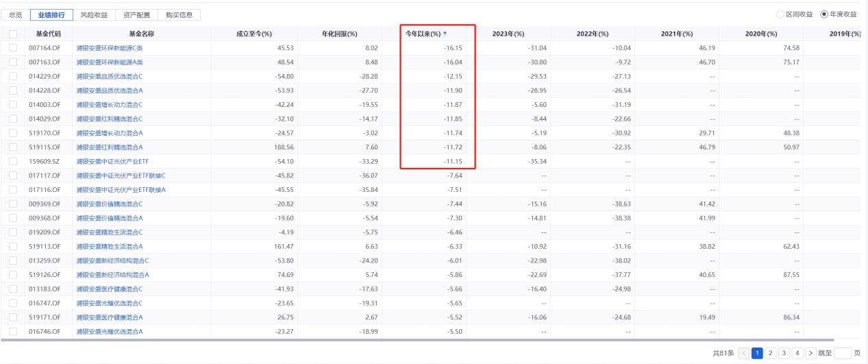Screen dimensions: 868x364
Task: Click the 跳至 page number input box
Action: [844, 353]
